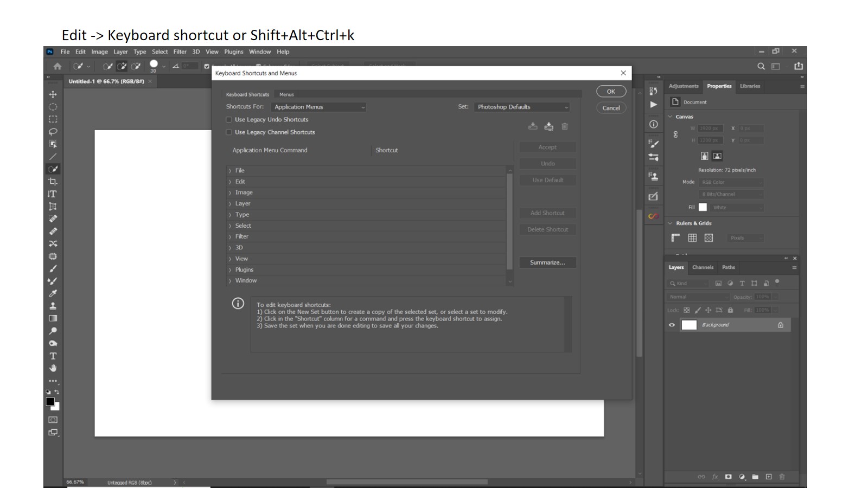
Task: Expand the File command group
Action: 230,171
